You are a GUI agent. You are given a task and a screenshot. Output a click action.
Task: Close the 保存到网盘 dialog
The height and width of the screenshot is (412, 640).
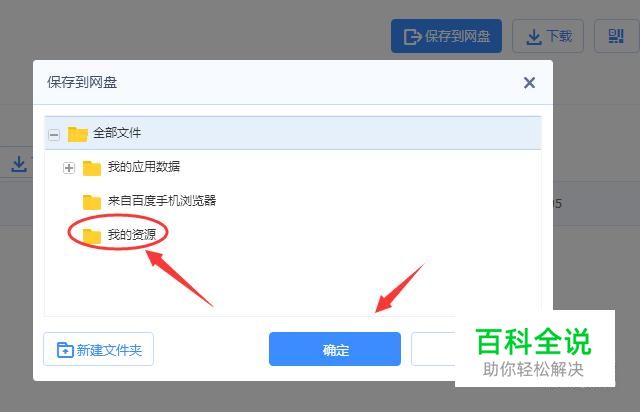pos(529,83)
